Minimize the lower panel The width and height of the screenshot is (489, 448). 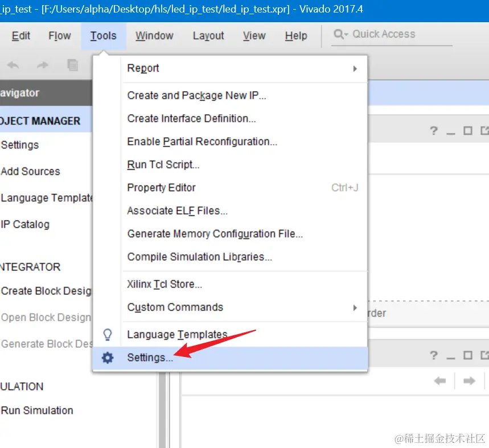click(451, 357)
